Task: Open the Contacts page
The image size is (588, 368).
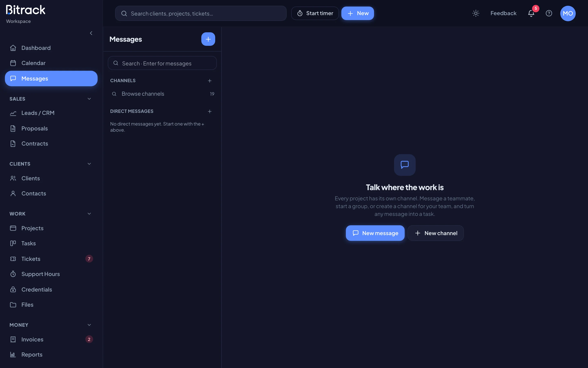Action: (x=51, y=193)
